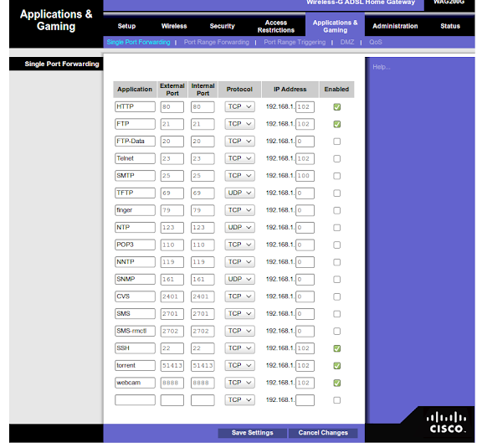
Task: Enable the HTTP forwarding checkbox
Action: (x=337, y=107)
